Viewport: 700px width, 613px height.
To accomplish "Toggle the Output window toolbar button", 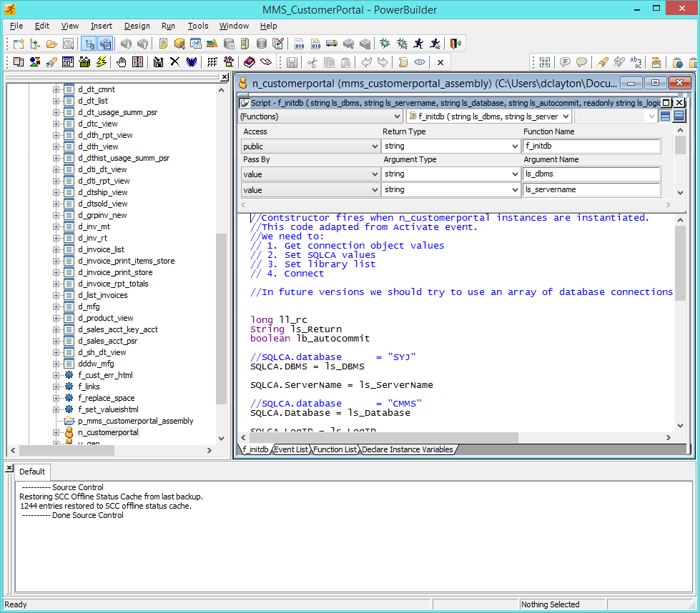I will (105, 44).
